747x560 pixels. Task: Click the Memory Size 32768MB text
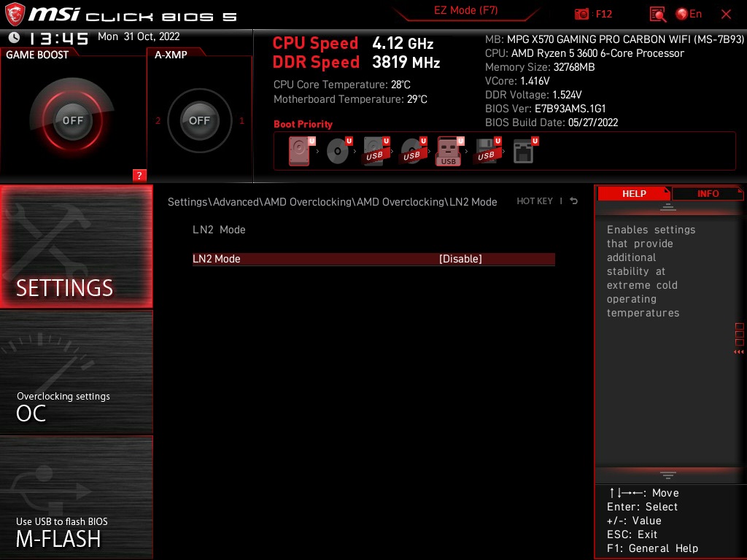[540, 67]
